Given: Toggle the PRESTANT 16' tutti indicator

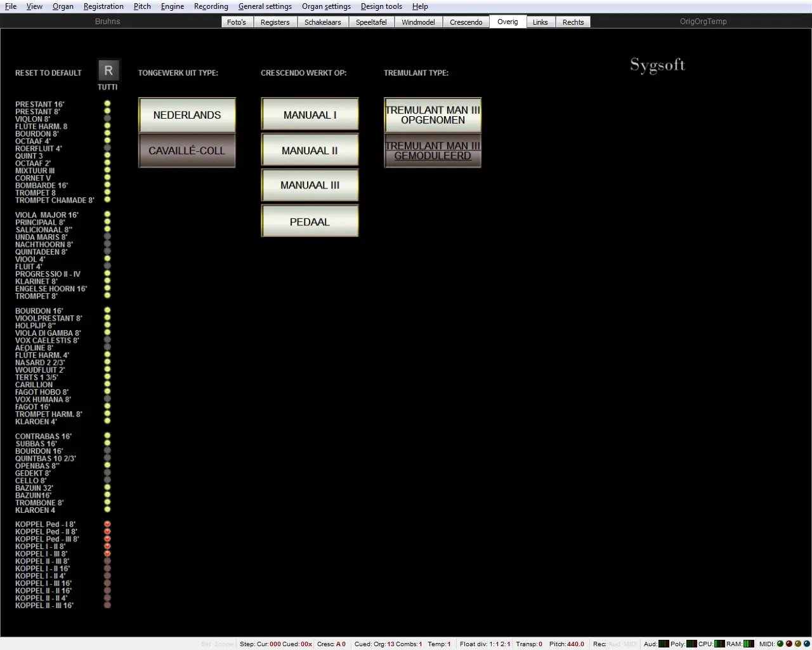Looking at the screenshot, I should 107,103.
